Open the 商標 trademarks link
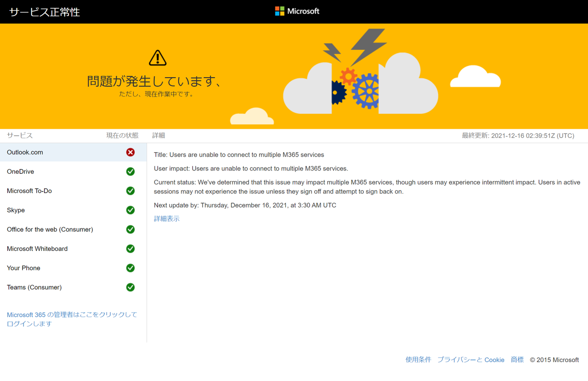The width and height of the screenshot is (588, 381). [517, 360]
